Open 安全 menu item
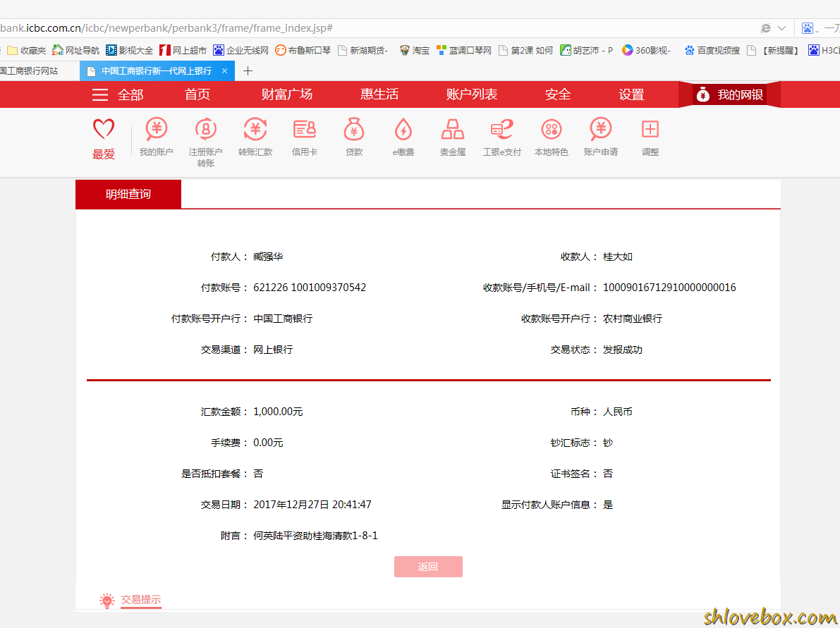840x628 pixels. click(558, 94)
